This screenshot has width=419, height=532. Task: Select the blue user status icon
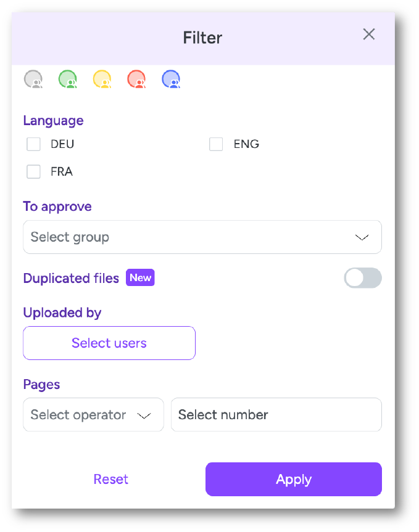(171, 79)
